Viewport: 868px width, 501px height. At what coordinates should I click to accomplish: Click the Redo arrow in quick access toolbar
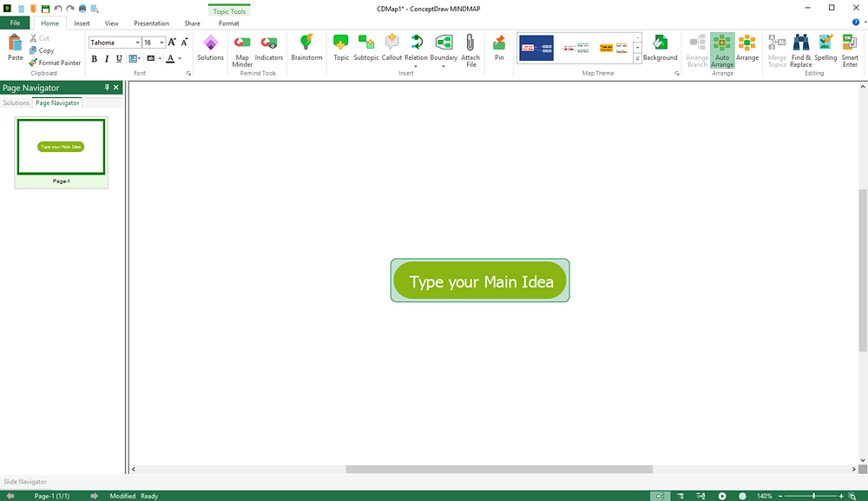coord(70,9)
